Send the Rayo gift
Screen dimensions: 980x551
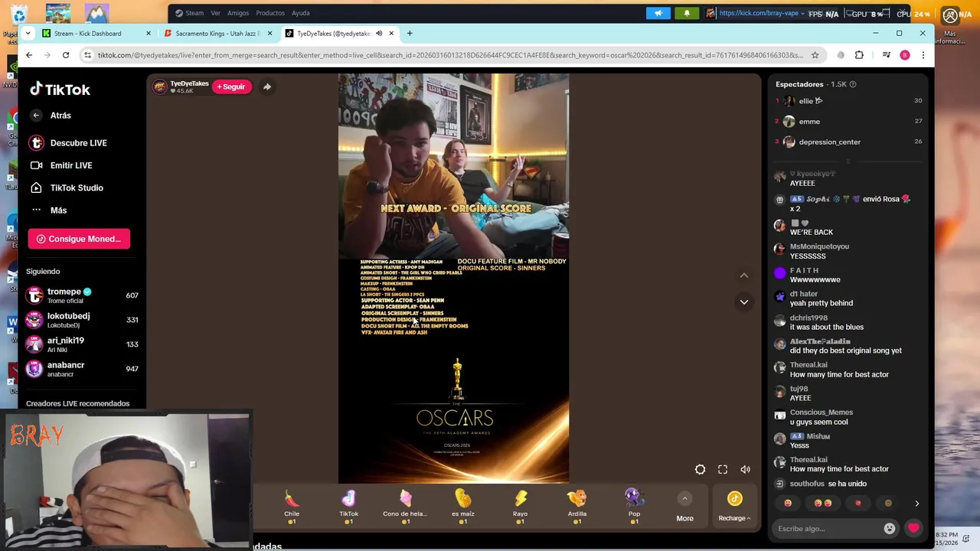520,507
